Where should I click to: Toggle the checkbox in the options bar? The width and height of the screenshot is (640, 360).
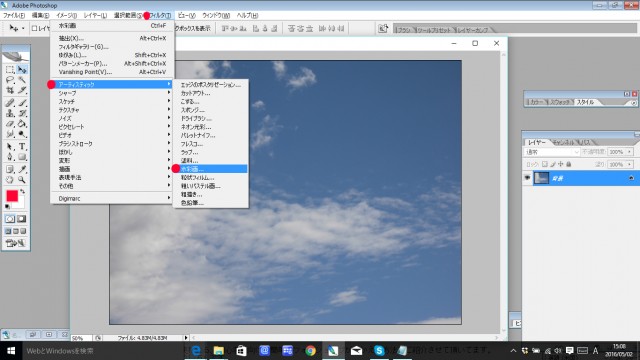point(34,28)
